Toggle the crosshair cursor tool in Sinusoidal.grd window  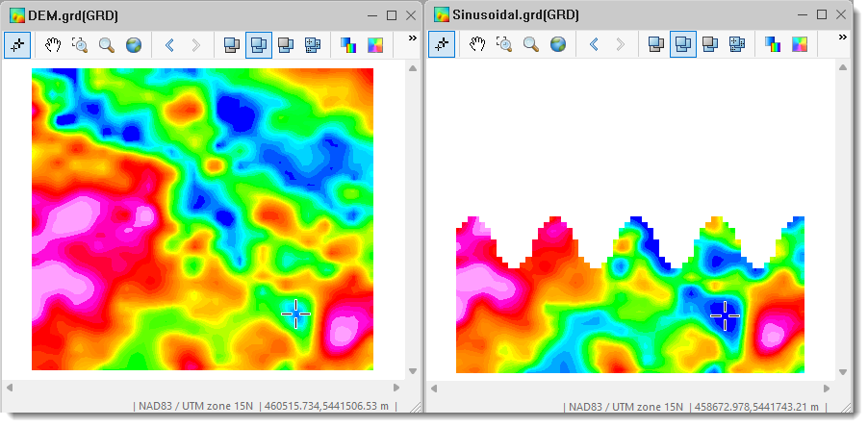point(442,45)
